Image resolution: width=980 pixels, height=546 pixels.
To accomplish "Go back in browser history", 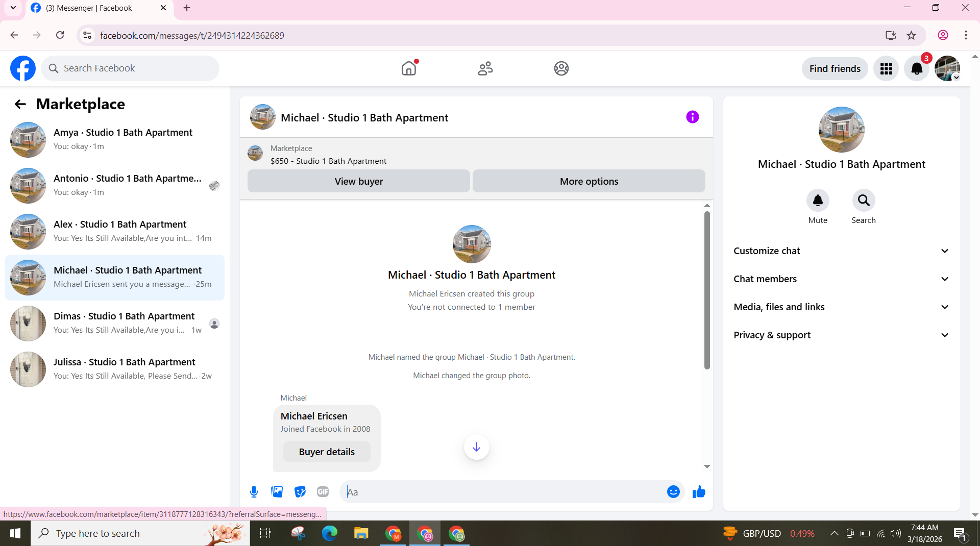I will click(x=14, y=35).
